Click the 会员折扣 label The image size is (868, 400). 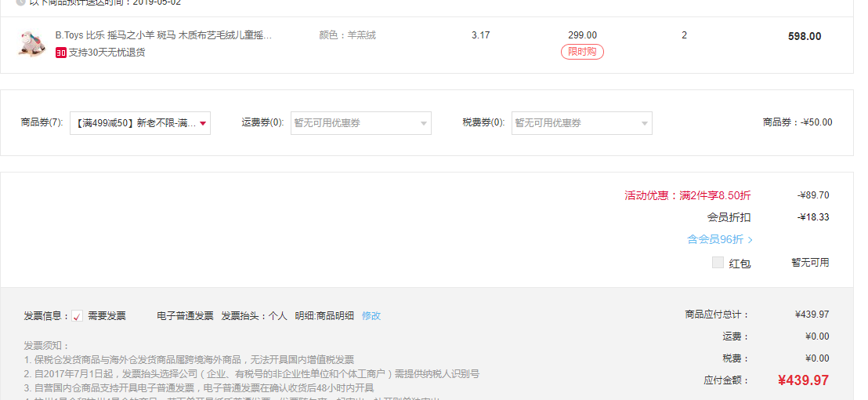[729, 218]
